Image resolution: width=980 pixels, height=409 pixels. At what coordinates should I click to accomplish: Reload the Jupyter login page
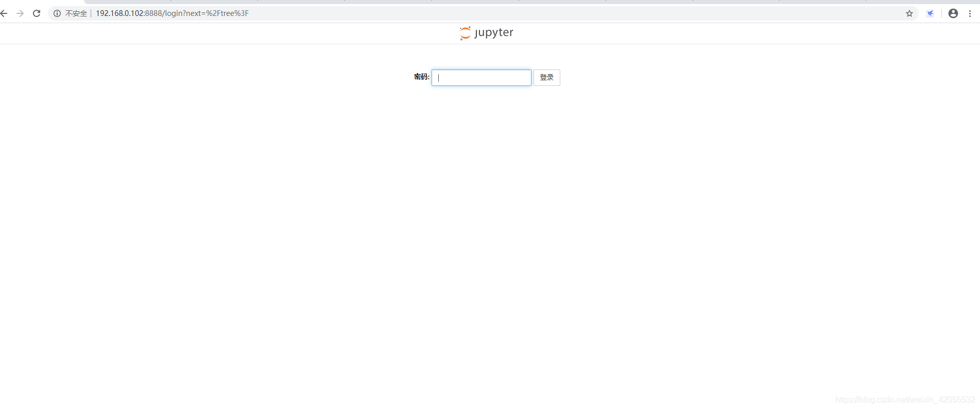click(x=37, y=13)
